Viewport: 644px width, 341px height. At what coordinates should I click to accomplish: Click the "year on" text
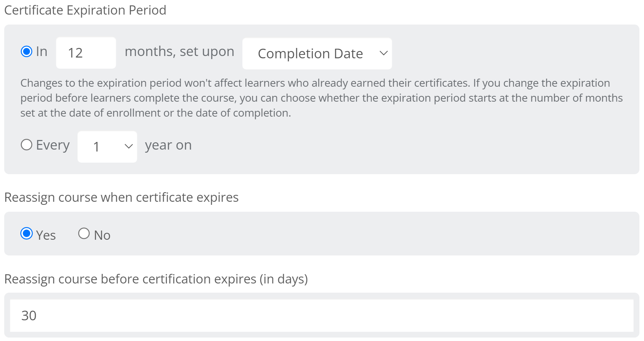pyautogui.click(x=168, y=145)
